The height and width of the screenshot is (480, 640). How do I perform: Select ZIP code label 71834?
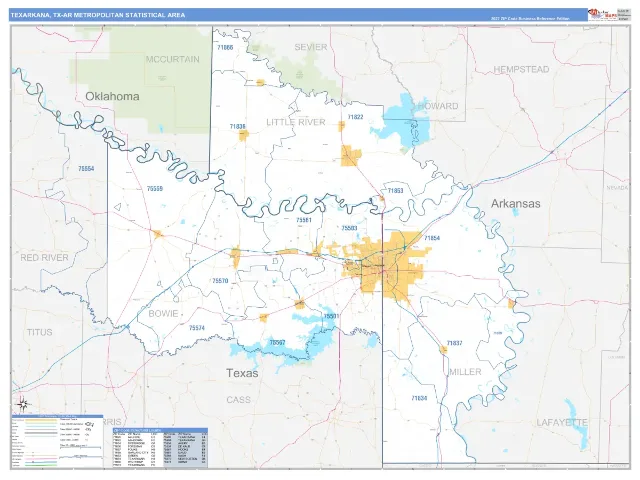click(x=419, y=398)
